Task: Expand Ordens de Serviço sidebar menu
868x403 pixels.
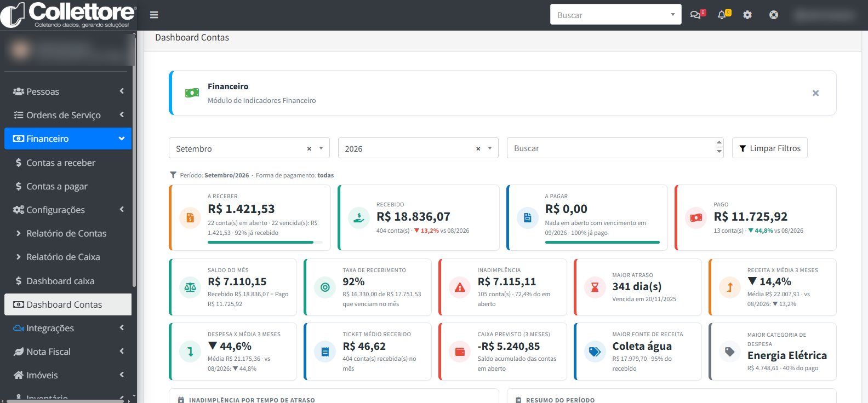Action: click(68, 115)
